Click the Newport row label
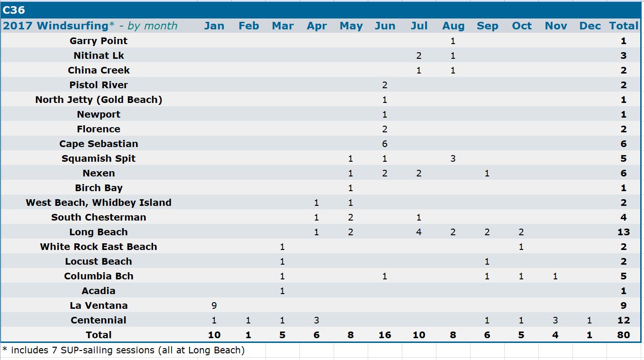 [99, 114]
